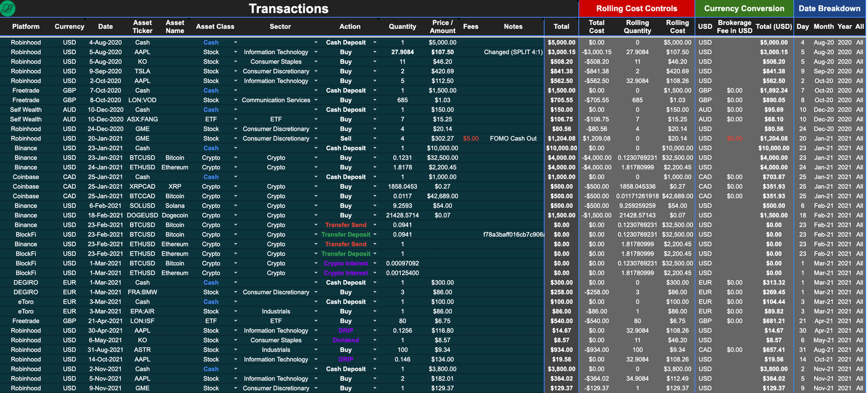Select the blue Cash link on the Coinbase deposit row
This screenshot has height=393, width=868.
211,176
